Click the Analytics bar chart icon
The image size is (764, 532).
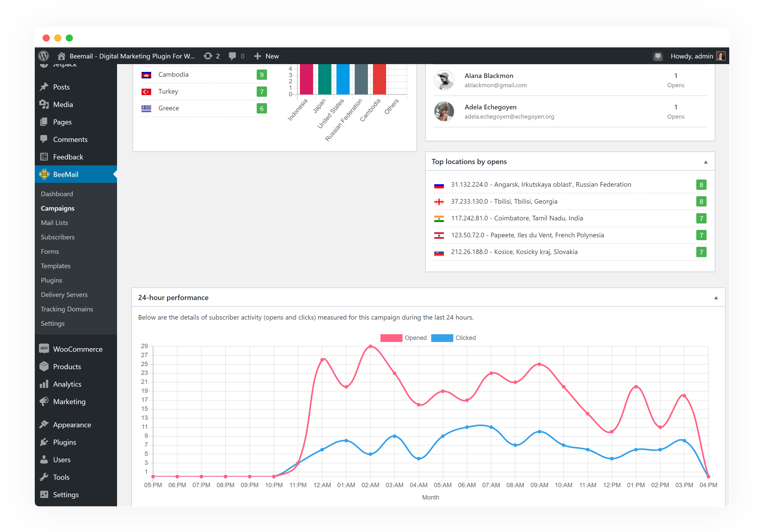pos(44,384)
